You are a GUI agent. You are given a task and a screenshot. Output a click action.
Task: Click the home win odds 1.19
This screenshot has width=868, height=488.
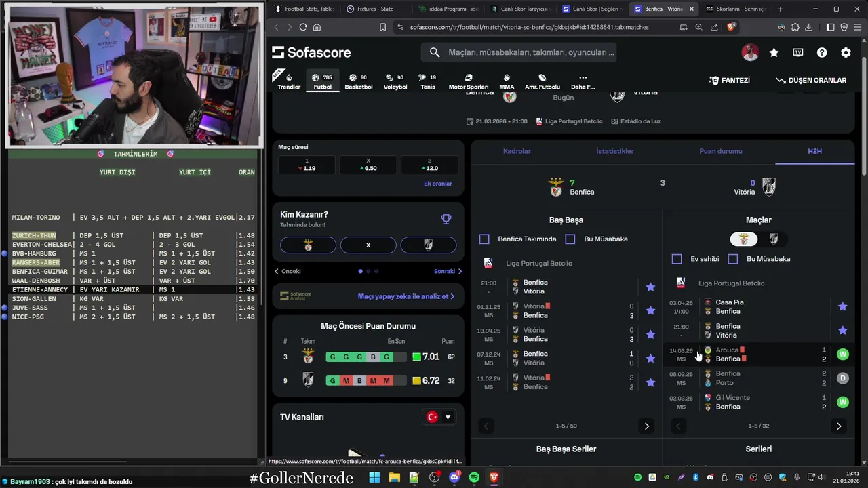307,165
